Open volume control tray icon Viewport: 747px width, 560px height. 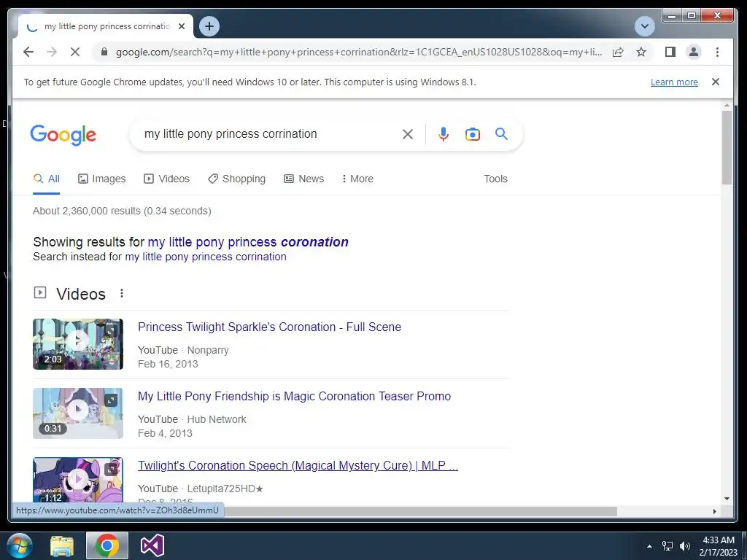685,546
